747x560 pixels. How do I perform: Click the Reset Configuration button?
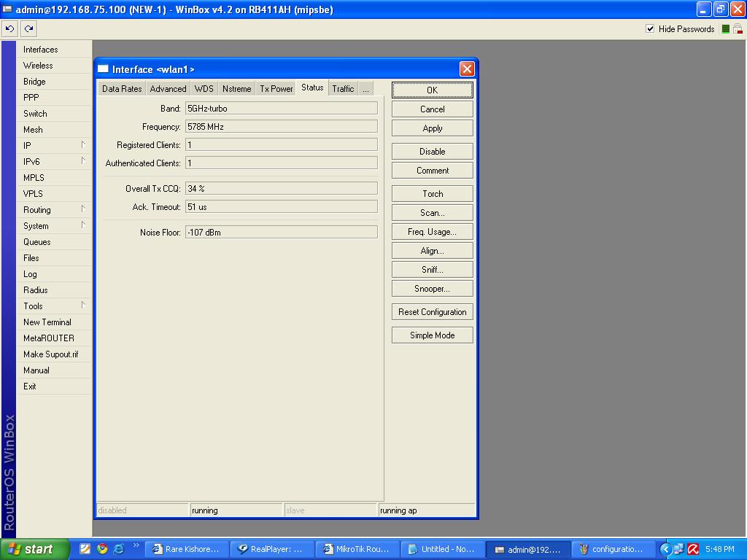(x=432, y=312)
